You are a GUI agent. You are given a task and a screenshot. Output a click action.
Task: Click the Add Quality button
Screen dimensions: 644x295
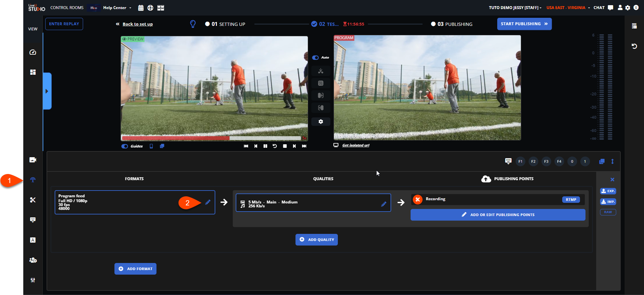click(317, 240)
